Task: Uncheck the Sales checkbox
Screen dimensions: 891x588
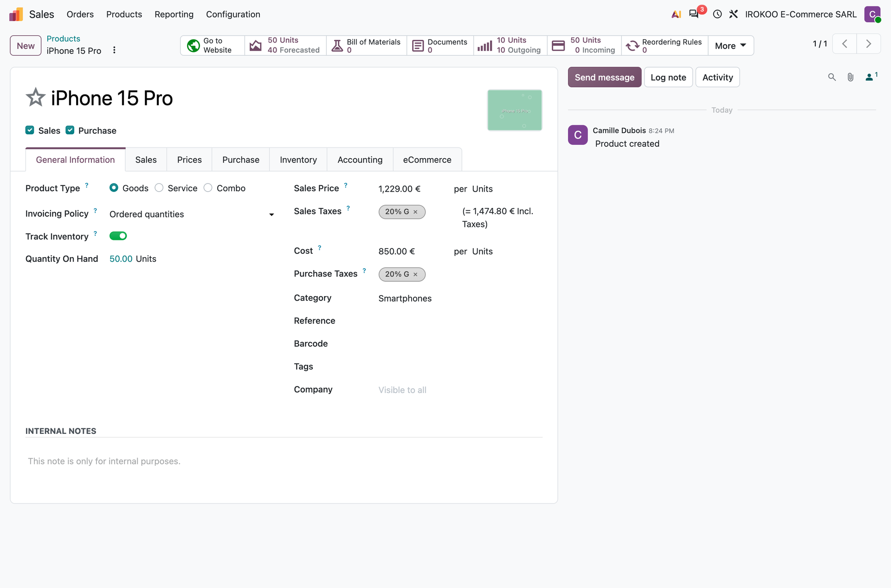Action: 30,130
